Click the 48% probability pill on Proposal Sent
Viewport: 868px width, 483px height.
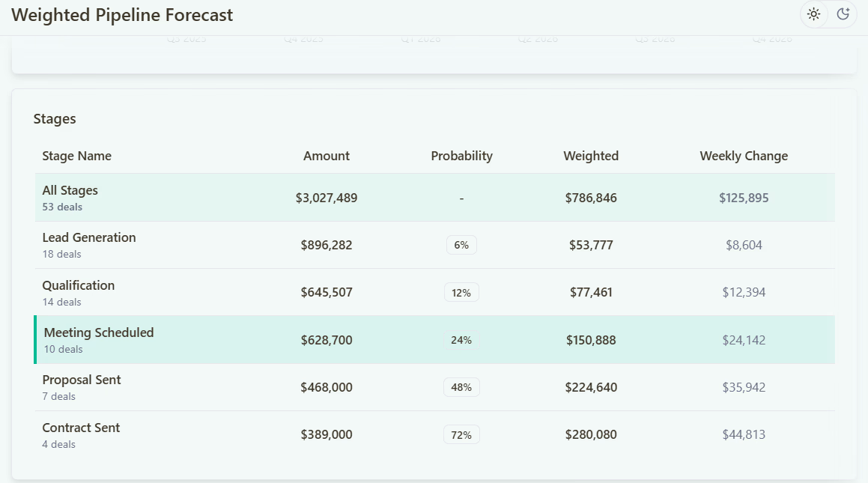(x=461, y=387)
